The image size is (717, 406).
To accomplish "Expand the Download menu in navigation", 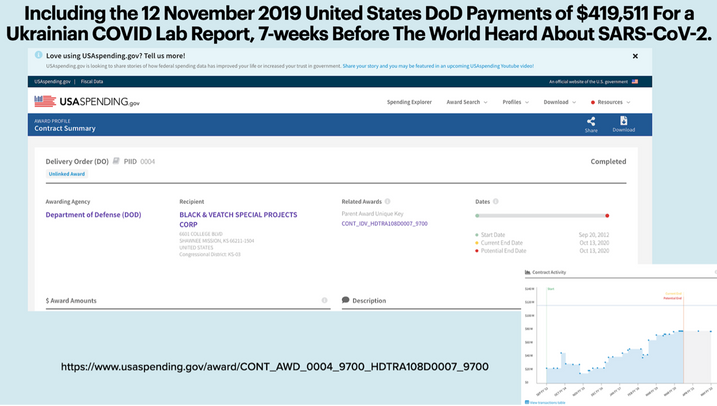I will pos(560,102).
